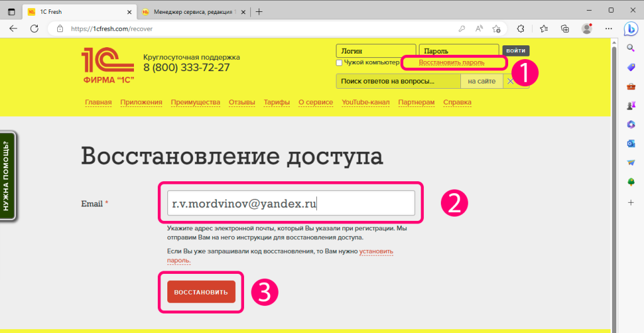This screenshot has height=333, width=644.
Task: Open the "установить пароль" link
Action: click(375, 252)
